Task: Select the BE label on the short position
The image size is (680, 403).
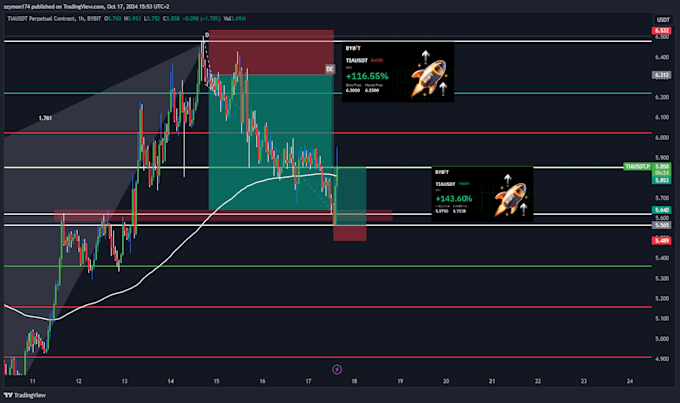Action: 330,69
